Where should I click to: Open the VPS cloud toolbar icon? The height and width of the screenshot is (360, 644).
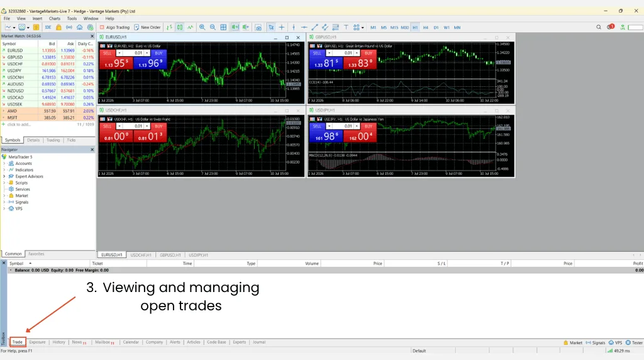pyautogui.click(x=80, y=28)
